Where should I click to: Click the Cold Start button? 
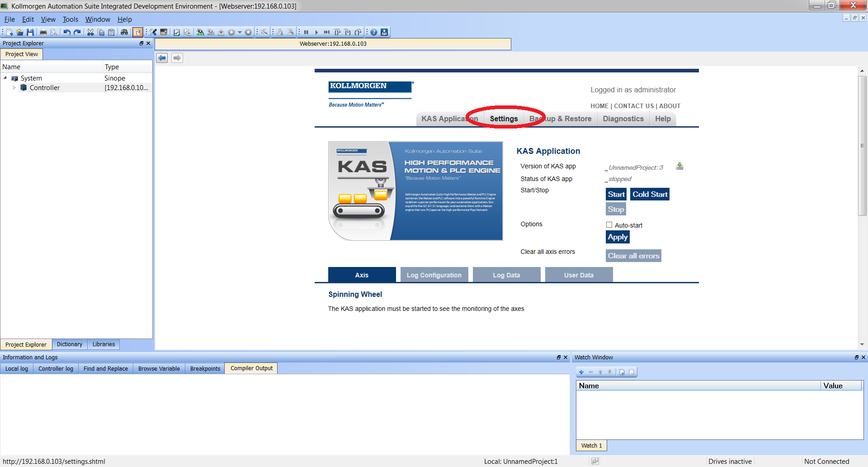[650, 194]
